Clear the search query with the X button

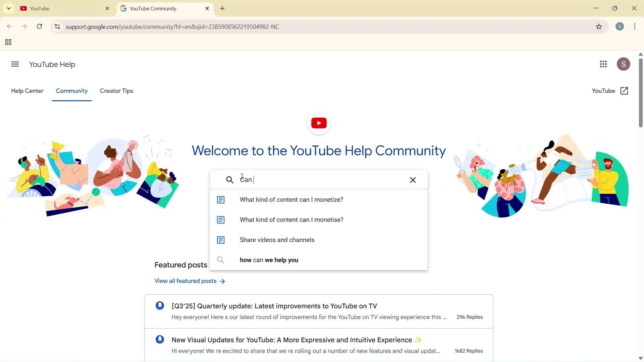[413, 180]
